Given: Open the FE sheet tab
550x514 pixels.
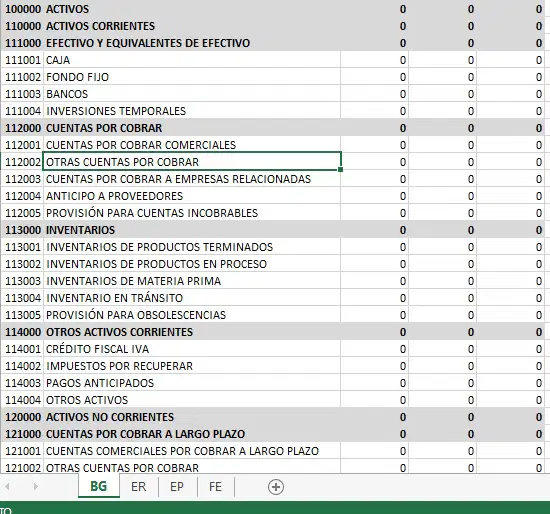Looking at the screenshot, I should click(215, 487).
